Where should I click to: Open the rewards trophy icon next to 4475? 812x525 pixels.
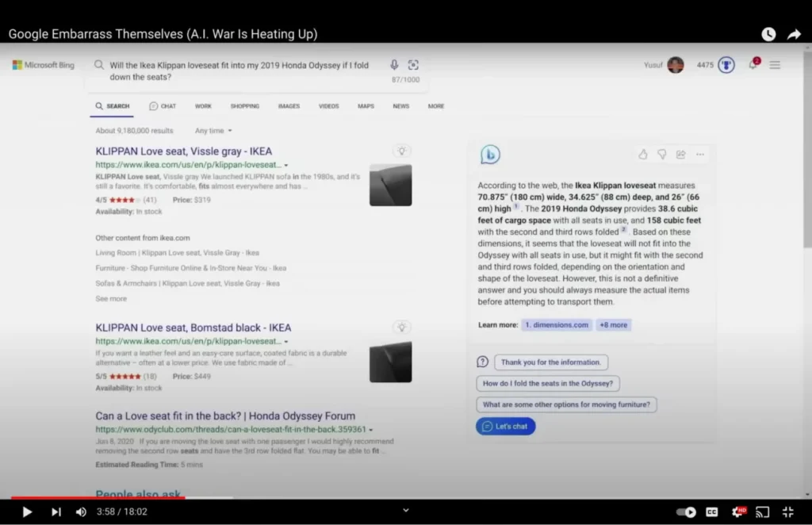(x=726, y=65)
